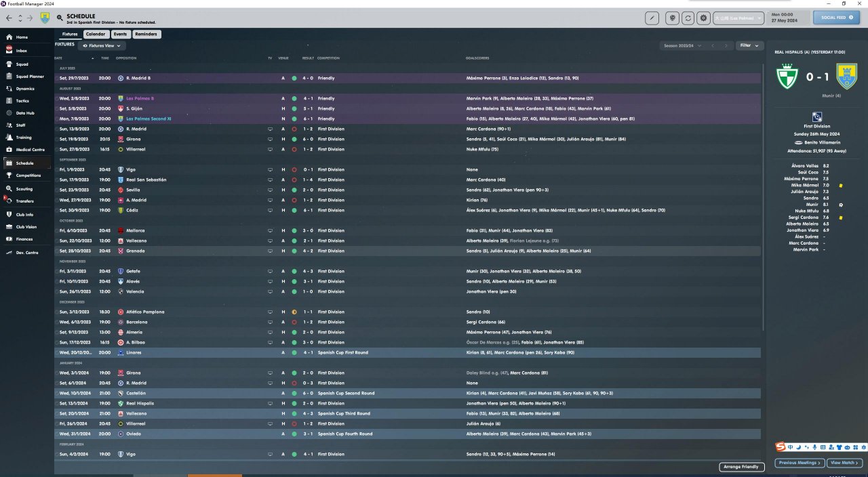The height and width of the screenshot is (477, 868).
Task: Select the Barcelona fixture row
Action: (x=408, y=322)
